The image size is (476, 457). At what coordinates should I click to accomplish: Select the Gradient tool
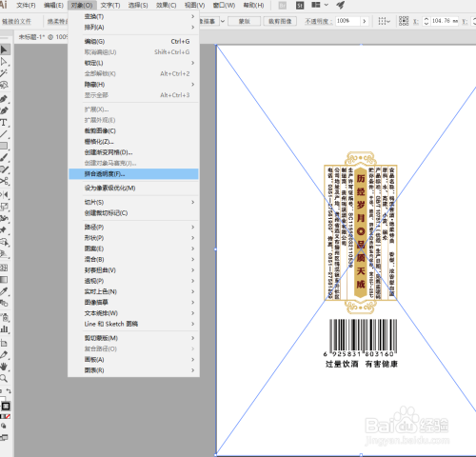pos(4,279)
